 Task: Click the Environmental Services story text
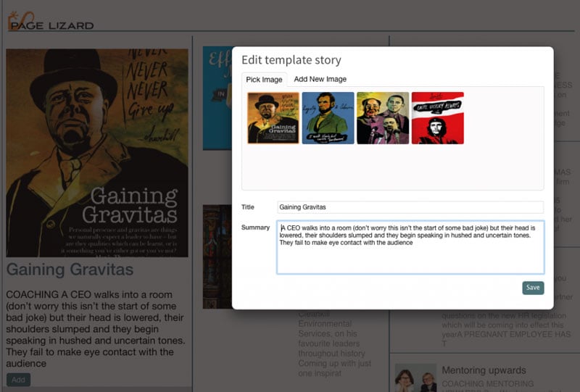point(334,343)
